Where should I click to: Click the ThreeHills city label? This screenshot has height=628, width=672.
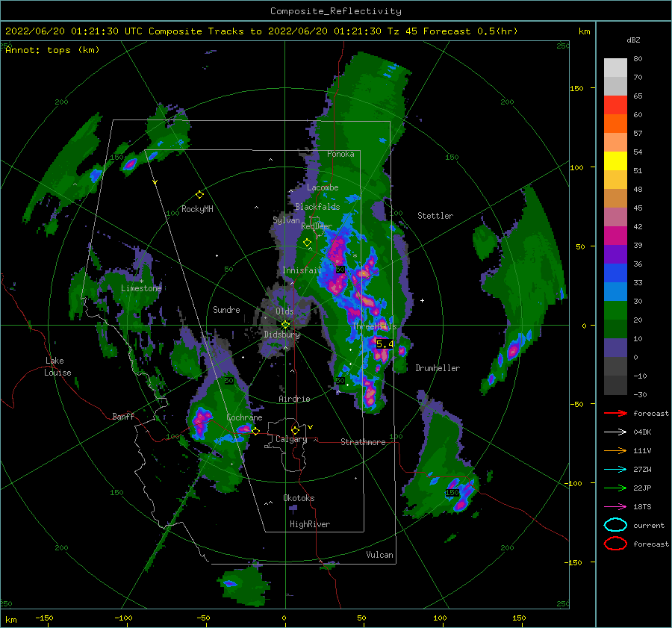click(x=374, y=326)
